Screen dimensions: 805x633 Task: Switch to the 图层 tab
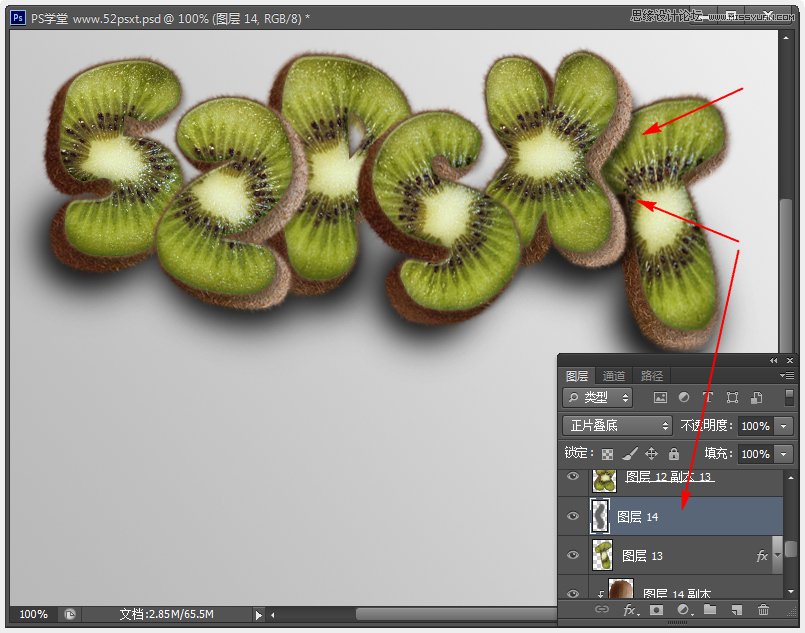577,376
